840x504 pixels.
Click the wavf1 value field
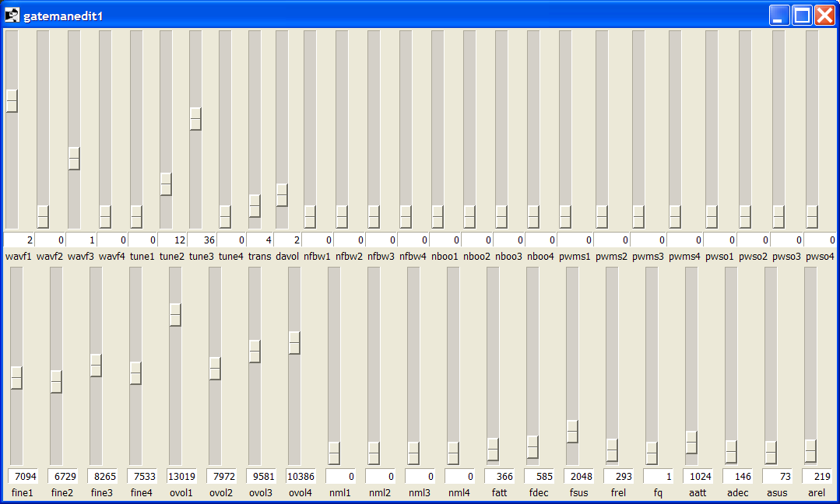click(19, 240)
